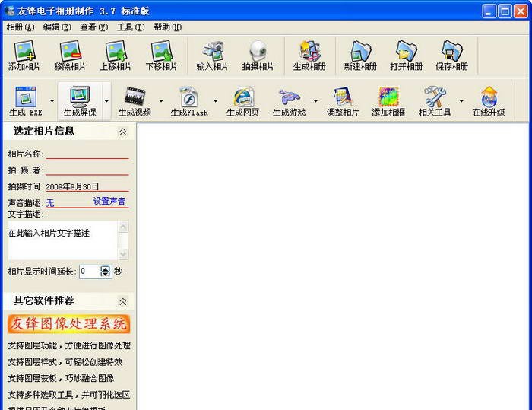Open the 编辑(E) menu
This screenshot has height=410, width=532.
coord(57,27)
